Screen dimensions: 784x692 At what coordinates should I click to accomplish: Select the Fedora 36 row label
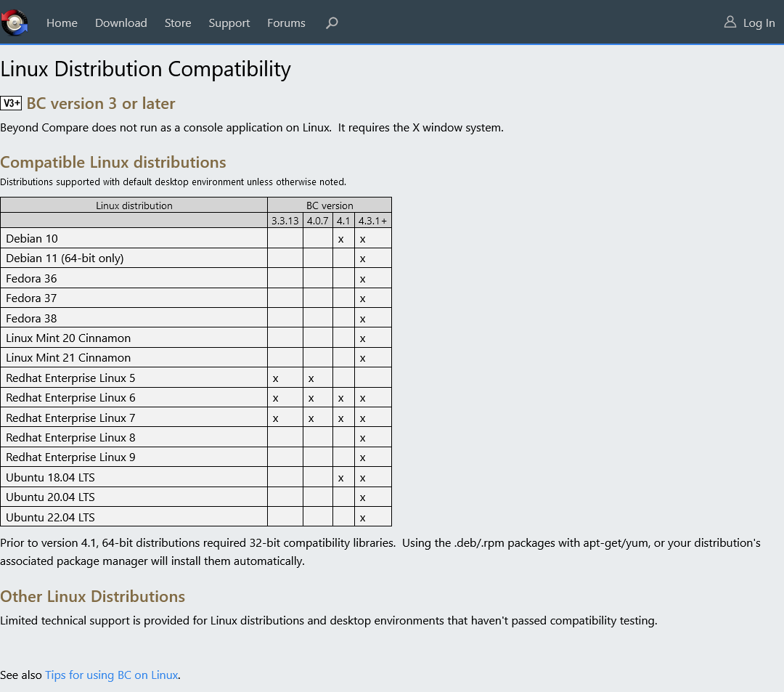coord(31,279)
